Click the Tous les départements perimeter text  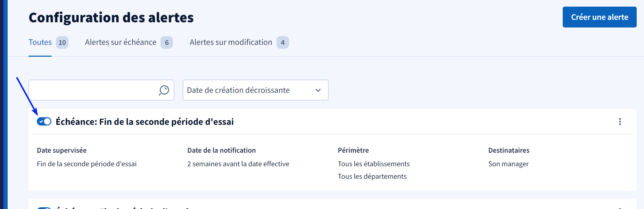point(372,176)
